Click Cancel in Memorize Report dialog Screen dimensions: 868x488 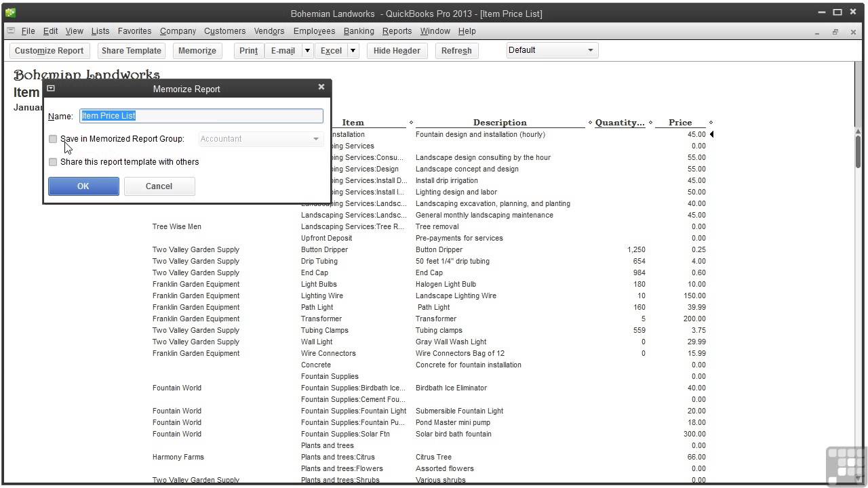point(159,186)
